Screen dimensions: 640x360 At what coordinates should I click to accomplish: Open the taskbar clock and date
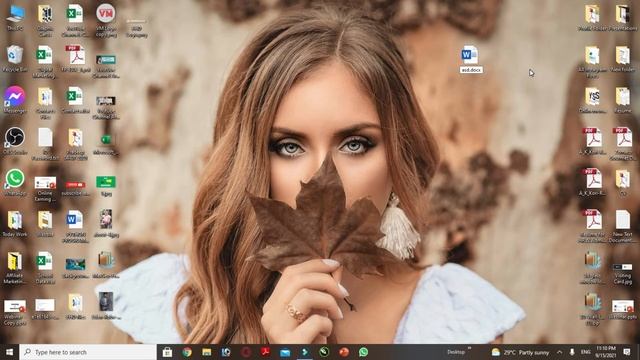click(606, 352)
